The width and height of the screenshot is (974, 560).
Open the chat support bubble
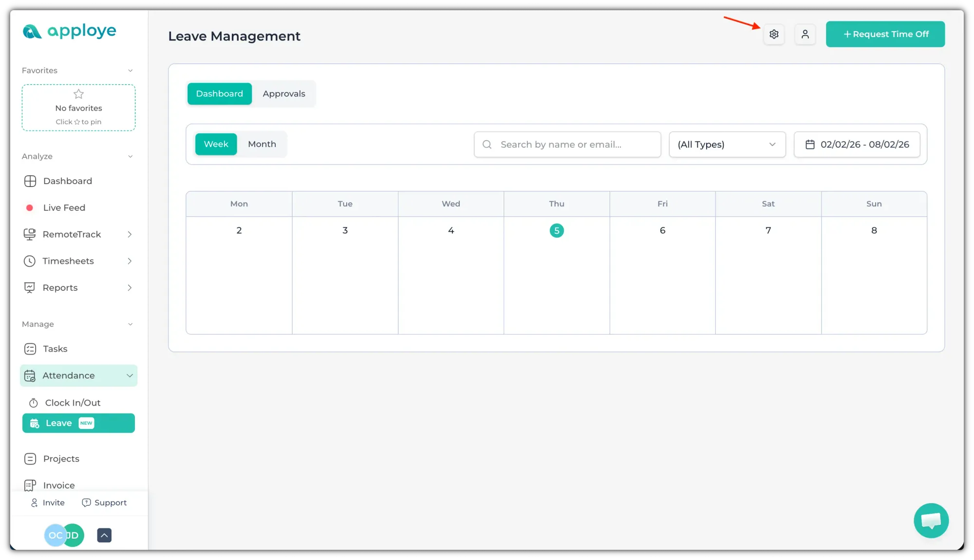[931, 520]
